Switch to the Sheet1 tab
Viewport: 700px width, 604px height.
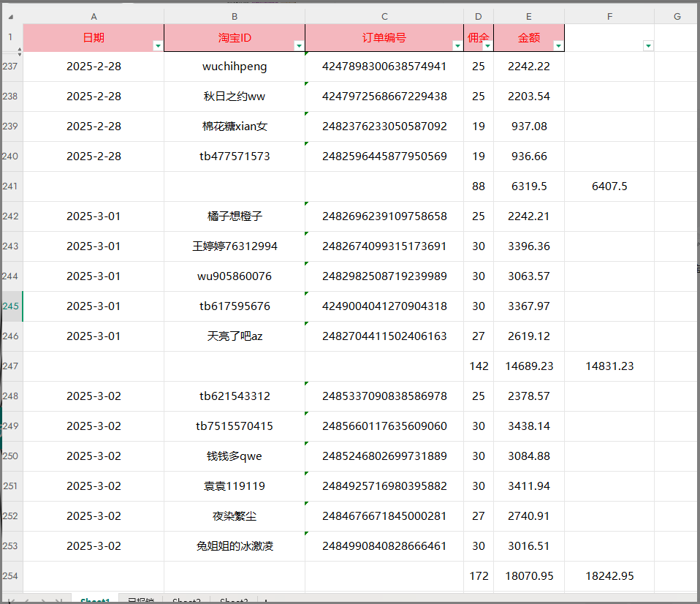(95, 601)
